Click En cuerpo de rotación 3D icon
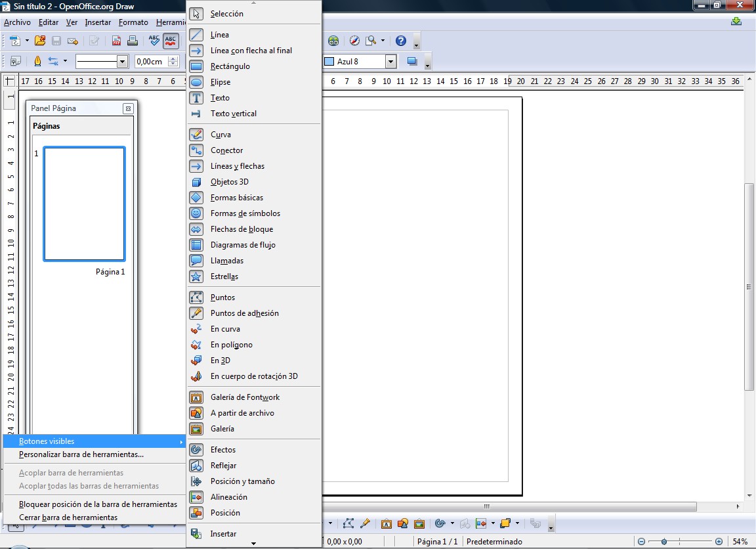The width and height of the screenshot is (756, 549). 196,376
